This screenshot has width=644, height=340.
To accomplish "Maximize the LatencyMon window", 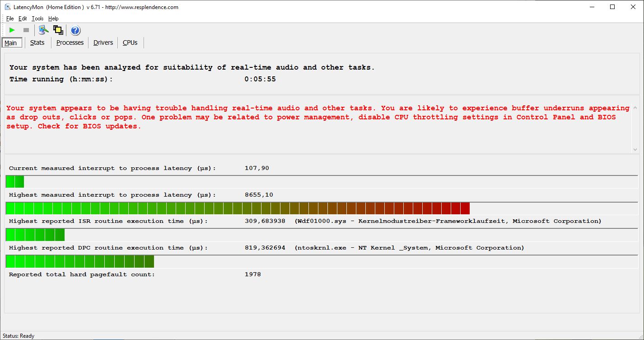I will (612, 7).
